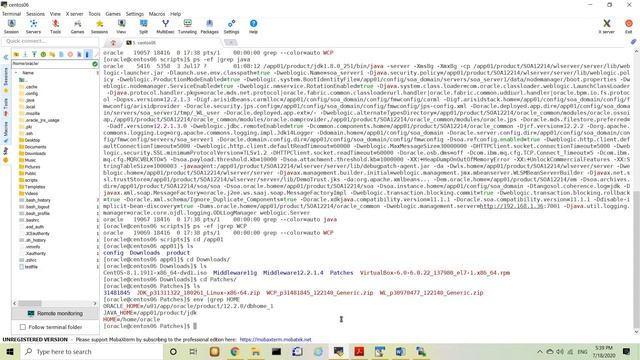Click the Remote monitoring button
640x360 pixels.
(55, 313)
